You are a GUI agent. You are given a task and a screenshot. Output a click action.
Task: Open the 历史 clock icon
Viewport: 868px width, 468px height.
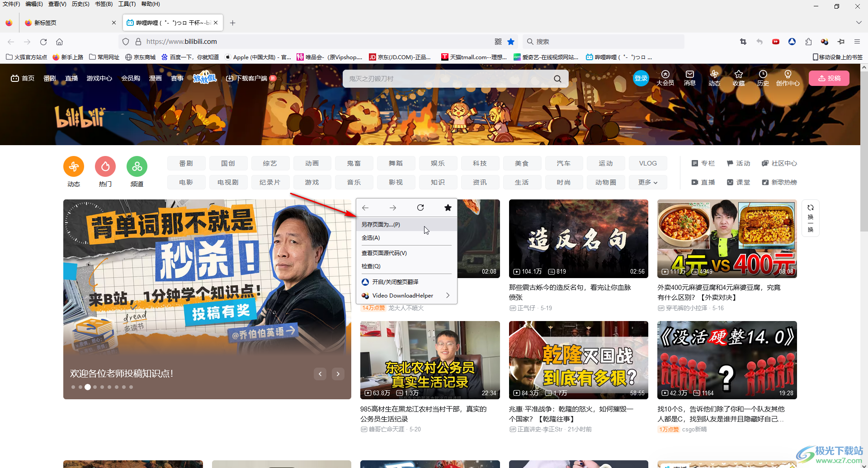coord(763,78)
